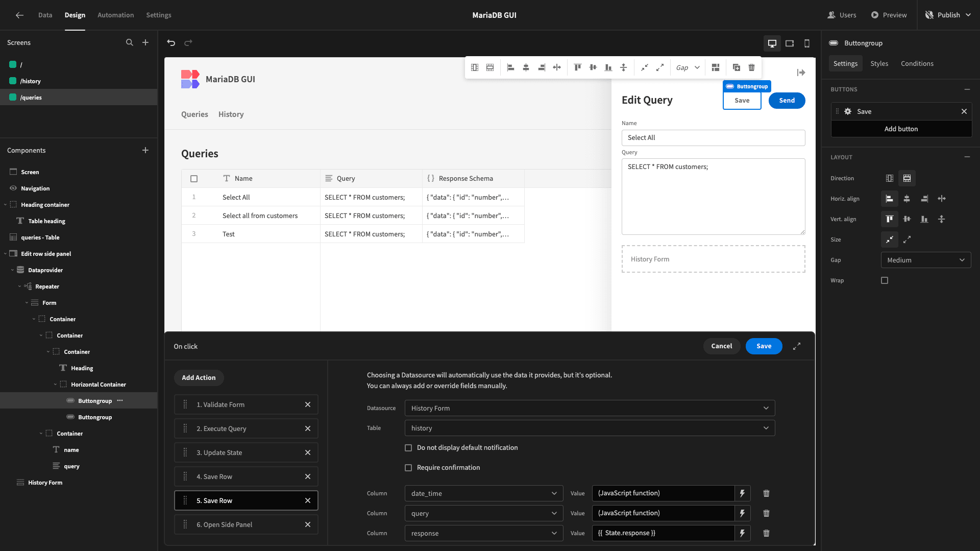Open the Save button settings gear
Screen dimensions: 980x551
point(848,111)
